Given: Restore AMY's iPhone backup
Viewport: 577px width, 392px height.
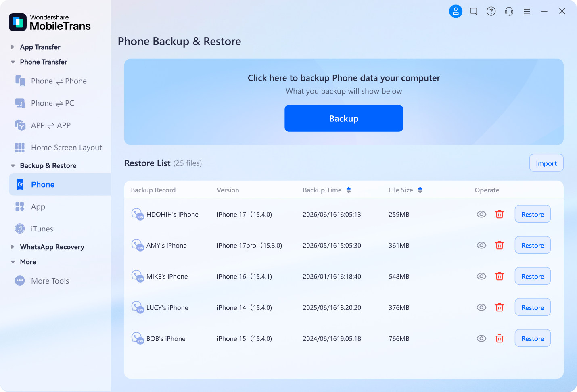Looking at the screenshot, I should coord(533,245).
